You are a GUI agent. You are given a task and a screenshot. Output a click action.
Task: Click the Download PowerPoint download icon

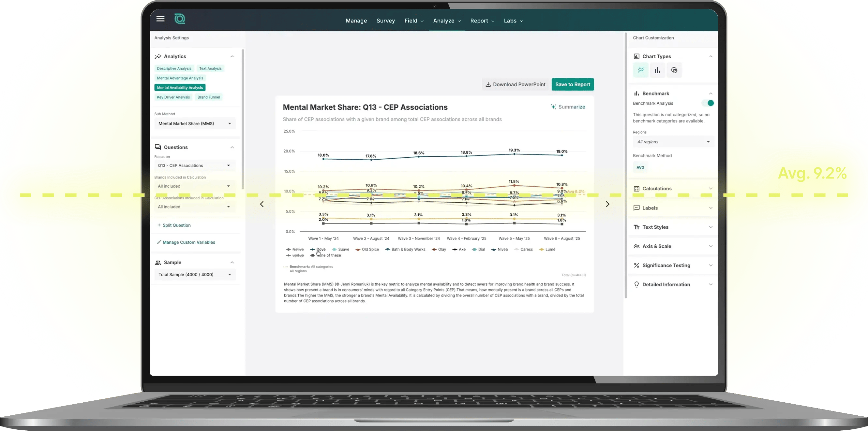pos(487,84)
